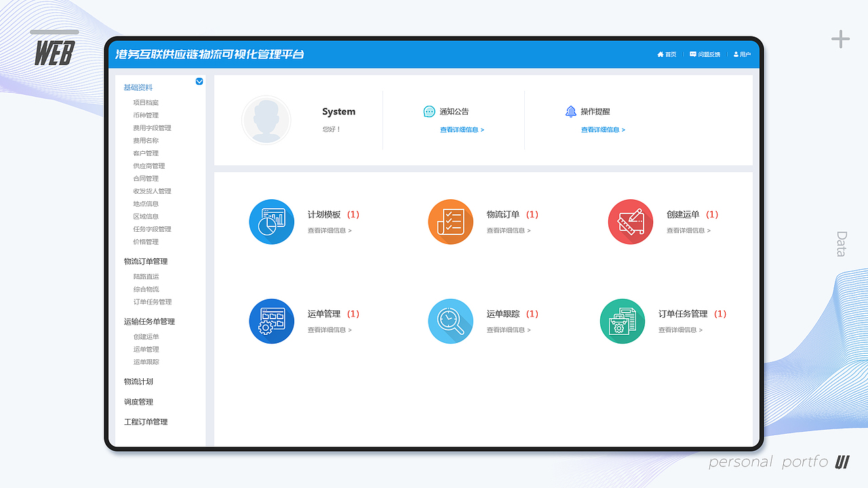Expand the 工程订单管理 sidebar section

click(x=146, y=422)
